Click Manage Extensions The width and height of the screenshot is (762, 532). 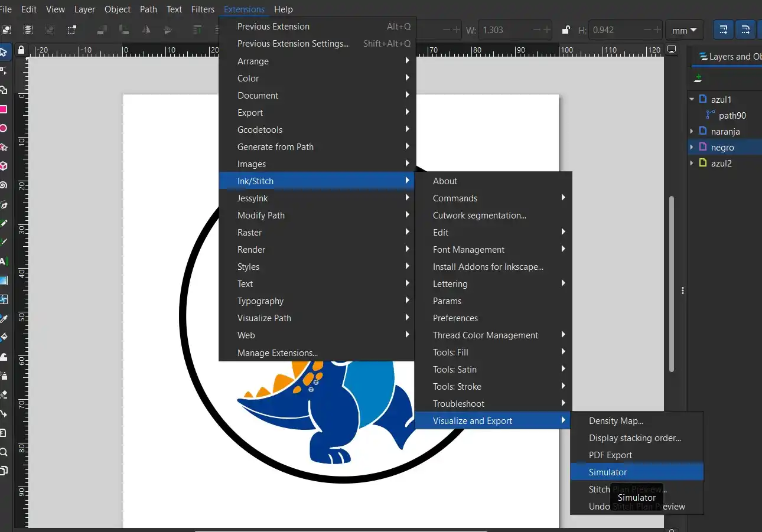click(317, 353)
